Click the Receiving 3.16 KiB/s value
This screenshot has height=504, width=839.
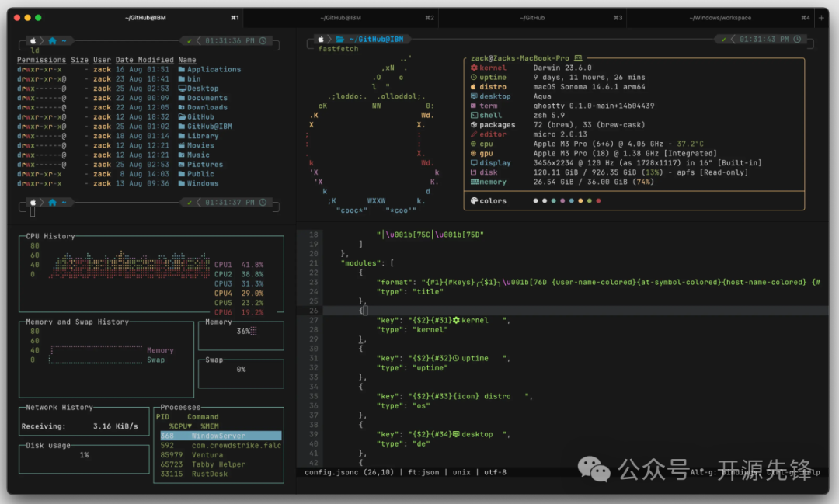(115, 426)
